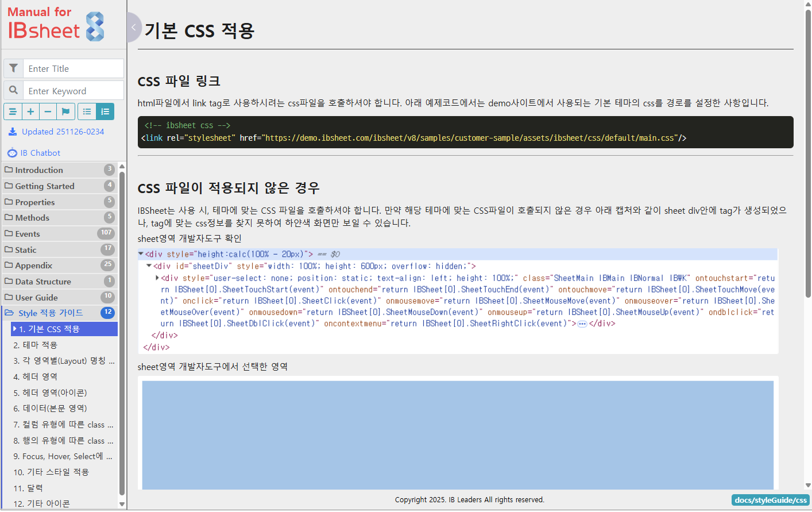Viewport: 812px width, 512px height.
Task: Open 7. 컬럼 유형에 따른 class page
Action: [64, 424]
